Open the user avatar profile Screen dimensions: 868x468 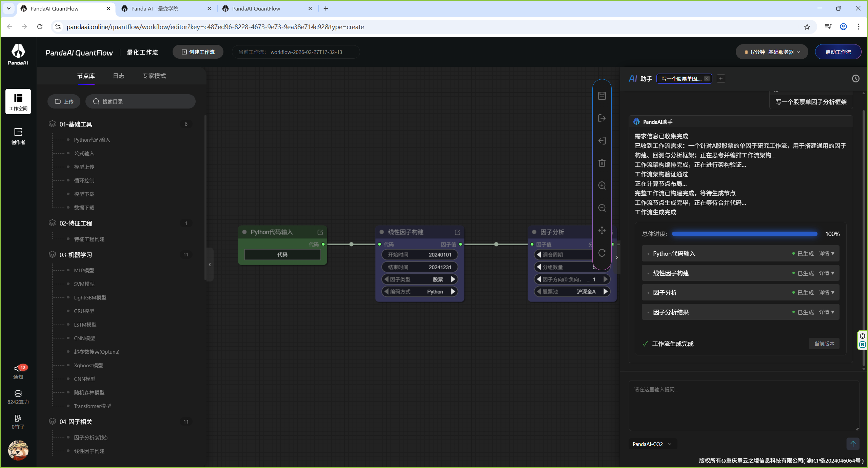18,450
